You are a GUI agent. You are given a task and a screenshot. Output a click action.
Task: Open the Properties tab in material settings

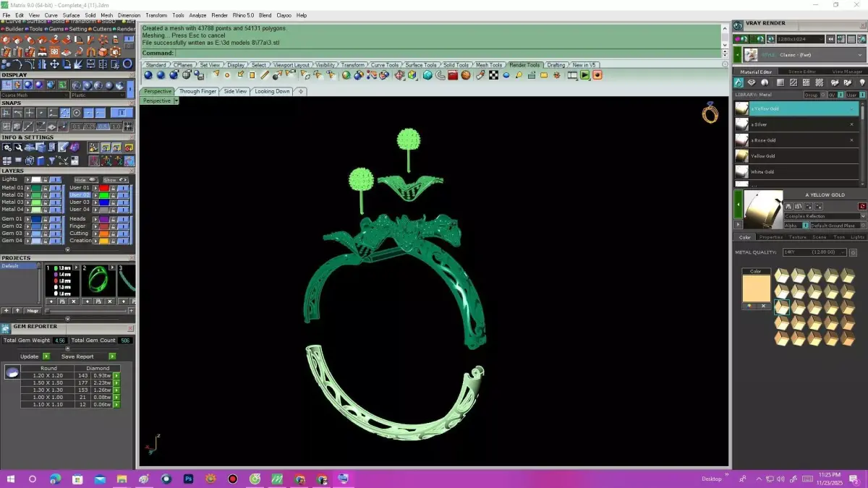point(770,237)
